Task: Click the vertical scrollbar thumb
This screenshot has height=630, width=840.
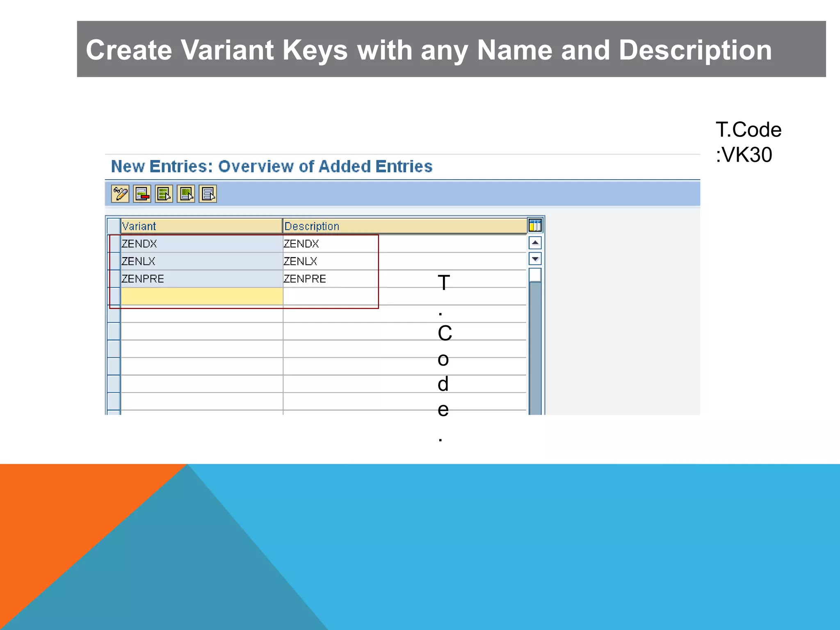Action: click(535, 275)
